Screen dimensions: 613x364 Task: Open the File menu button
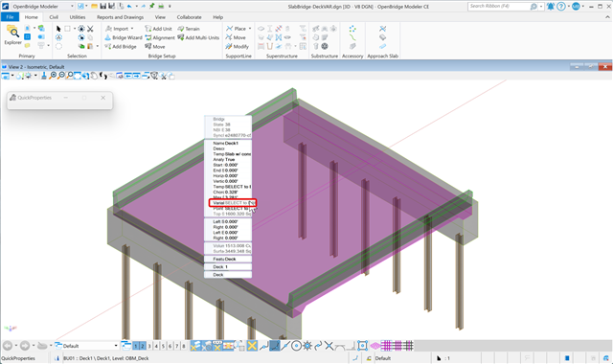(x=10, y=17)
